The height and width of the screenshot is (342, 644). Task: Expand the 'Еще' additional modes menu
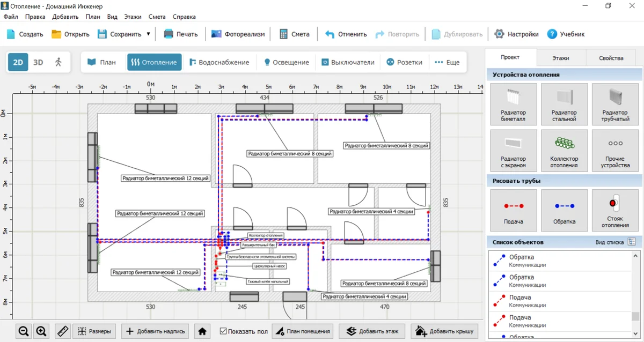click(x=447, y=62)
